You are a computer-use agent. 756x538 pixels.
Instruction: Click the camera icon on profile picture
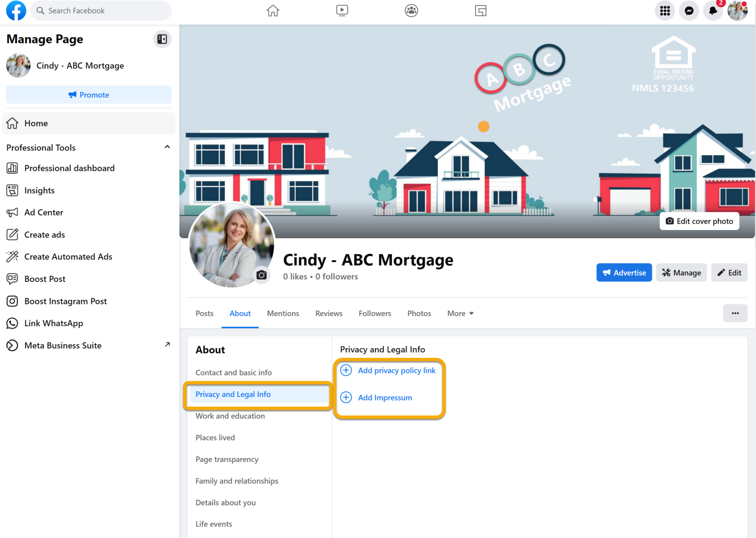click(261, 275)
